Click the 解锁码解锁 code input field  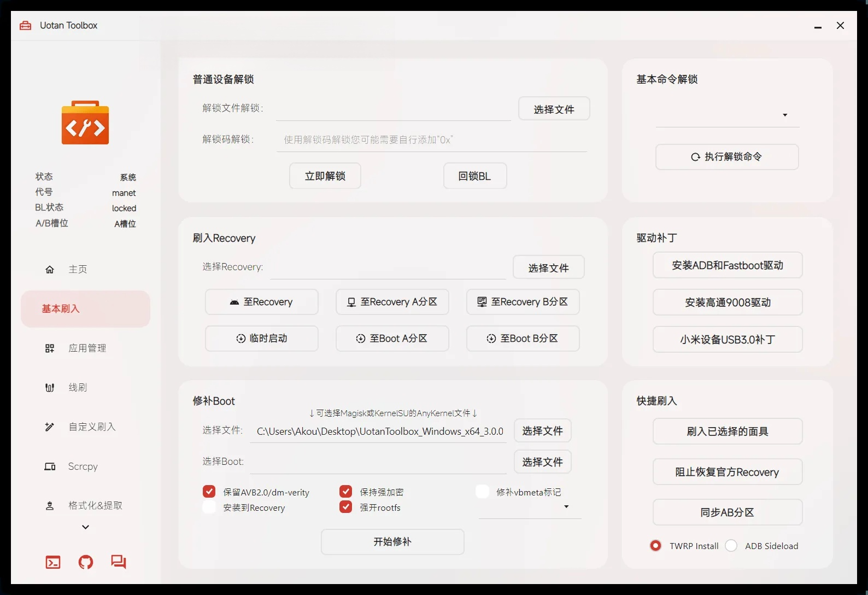pyautogui.click(x=432, y=140)
